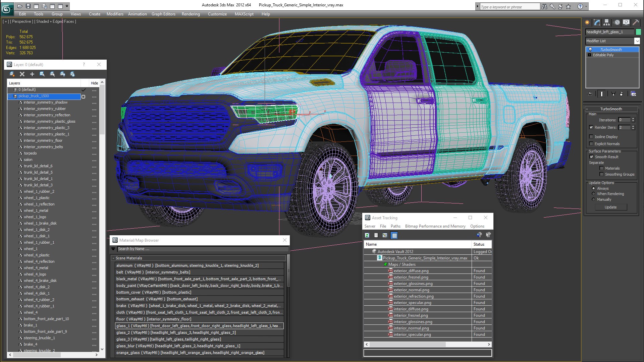Screen dimensions: 644x362
Task: Click the Save File floppy icon
Action: pyautogui.click(x=28, y=6)
